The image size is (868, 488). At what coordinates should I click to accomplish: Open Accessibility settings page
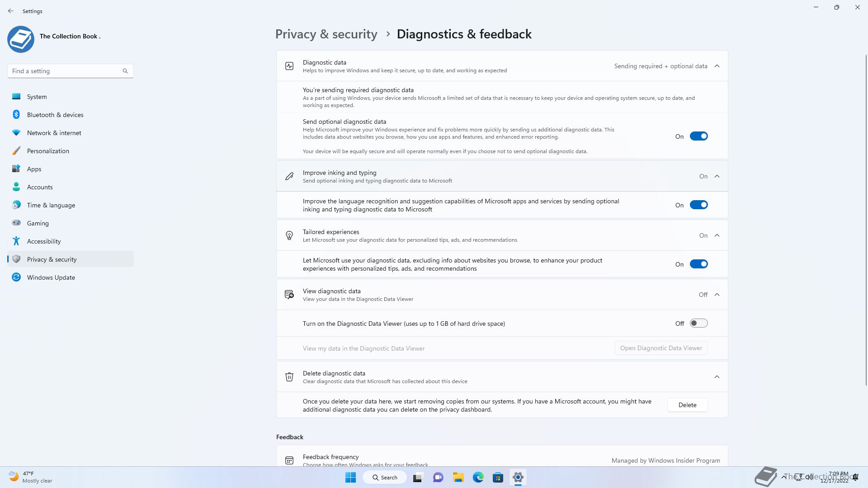pyautogui.click(x=71, y=241)
